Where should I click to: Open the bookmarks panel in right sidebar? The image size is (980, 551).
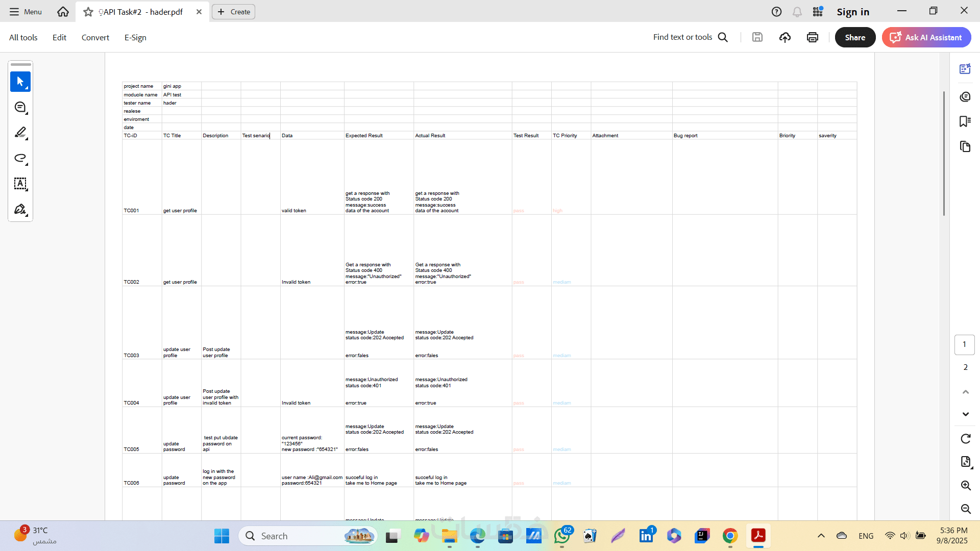pyautogui.click(x=965, y=121)
